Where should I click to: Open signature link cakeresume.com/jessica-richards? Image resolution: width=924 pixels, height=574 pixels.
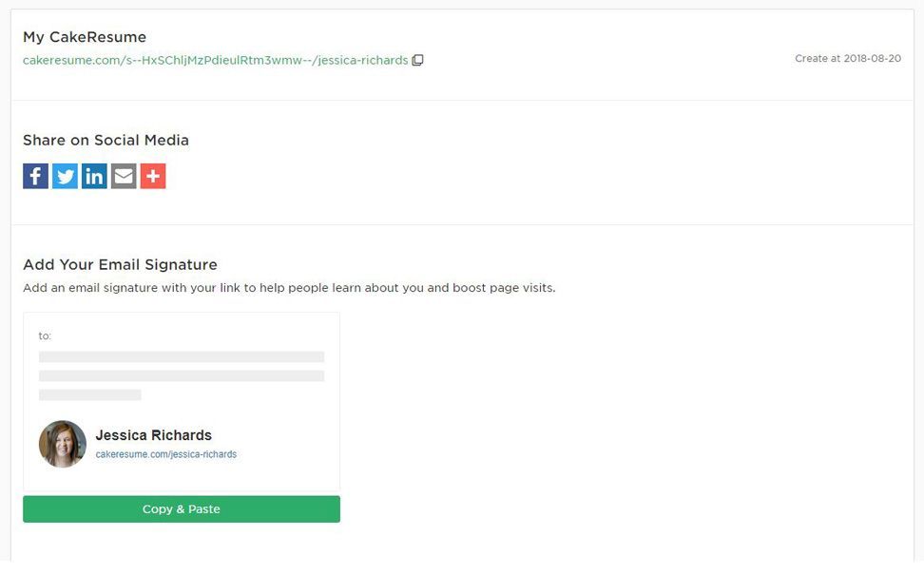click(166, 454)
